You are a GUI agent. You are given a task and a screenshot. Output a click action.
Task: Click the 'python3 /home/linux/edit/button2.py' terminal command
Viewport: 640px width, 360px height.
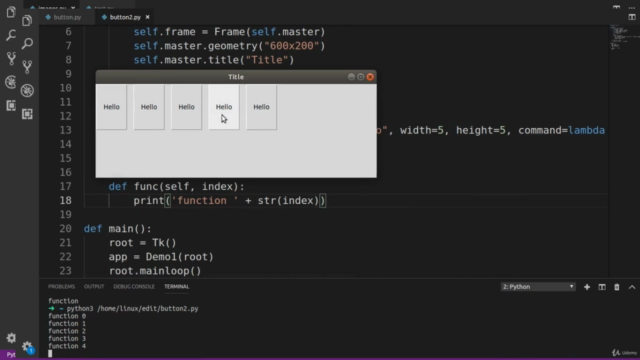pyautogui.click(x=132, y=309)
